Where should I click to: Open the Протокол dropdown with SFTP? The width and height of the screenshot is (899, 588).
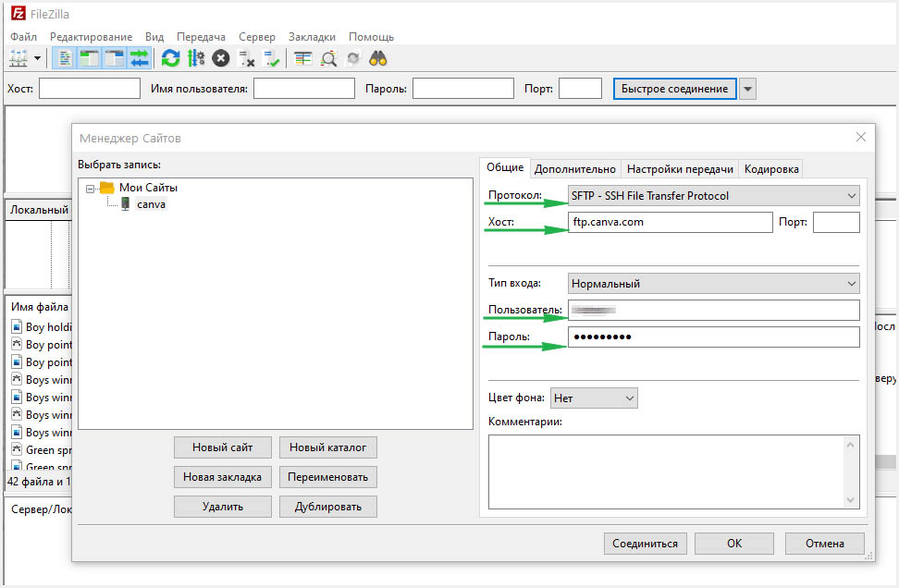tap(713, 196)
